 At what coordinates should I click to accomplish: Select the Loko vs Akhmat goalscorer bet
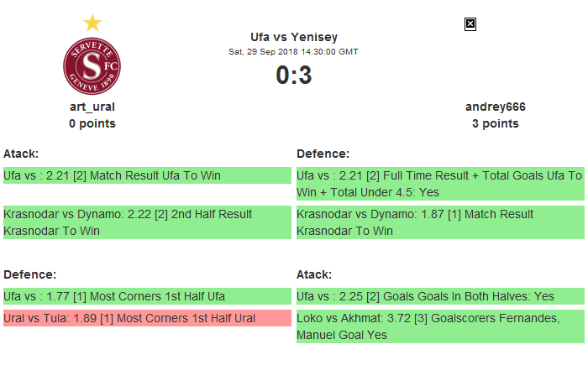440,326
